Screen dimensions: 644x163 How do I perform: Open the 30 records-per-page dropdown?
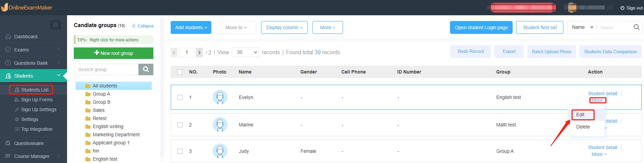click(x=245, y=52)
